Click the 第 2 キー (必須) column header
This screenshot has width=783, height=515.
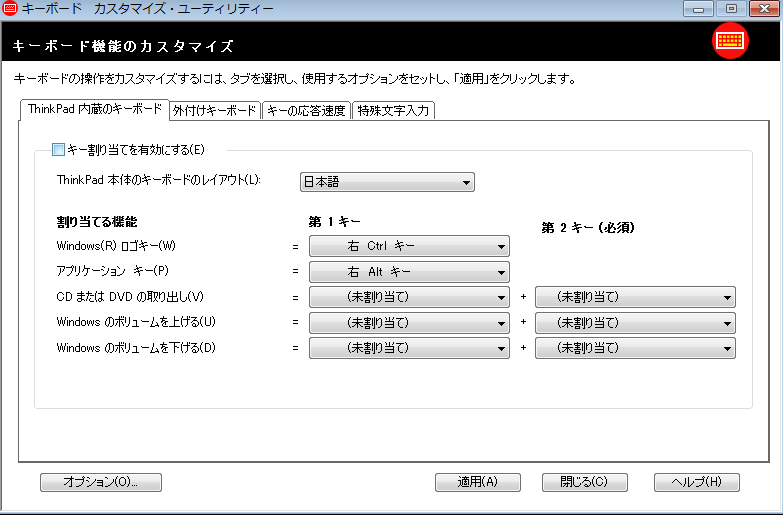pyautogui.click(x=588, y=228)
